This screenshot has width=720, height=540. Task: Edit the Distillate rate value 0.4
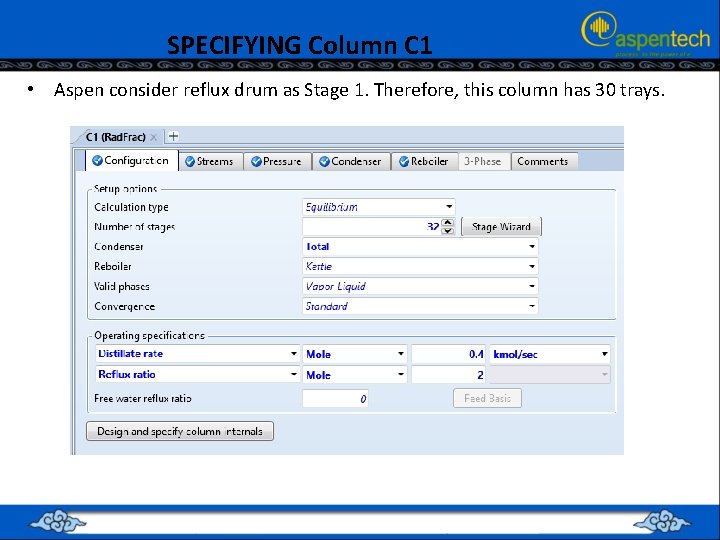448,354
